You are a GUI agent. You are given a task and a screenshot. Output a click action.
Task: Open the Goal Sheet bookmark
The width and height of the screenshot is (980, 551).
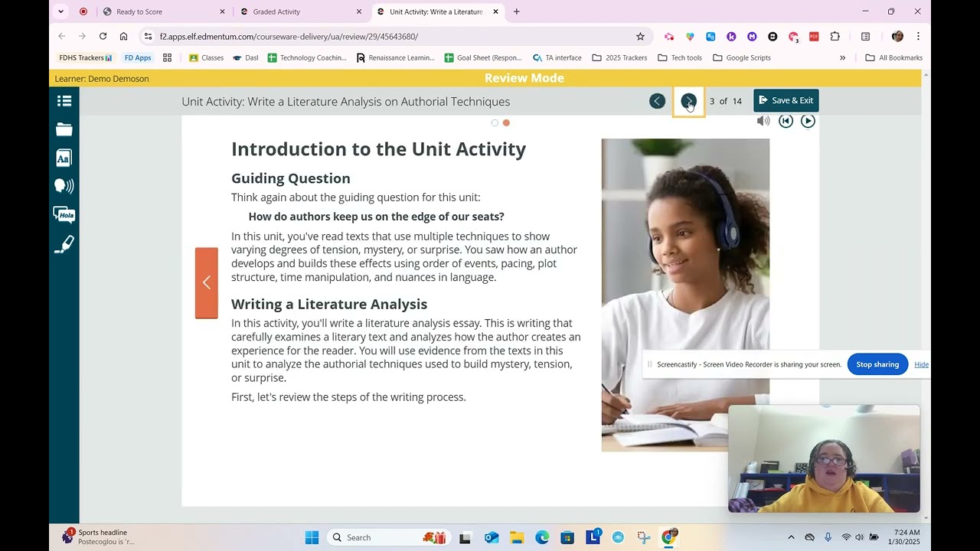pos(483,57)
